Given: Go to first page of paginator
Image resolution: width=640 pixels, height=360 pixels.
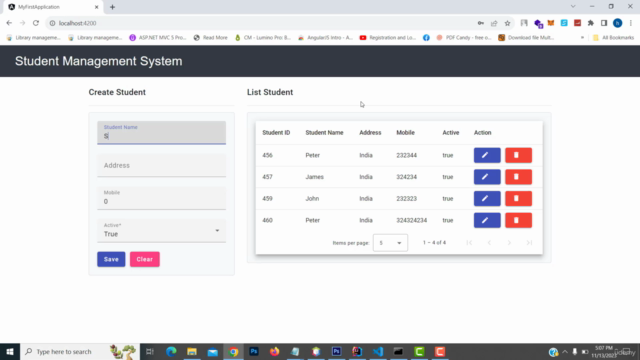Looking at the screenshot, I should coord(469,242).
